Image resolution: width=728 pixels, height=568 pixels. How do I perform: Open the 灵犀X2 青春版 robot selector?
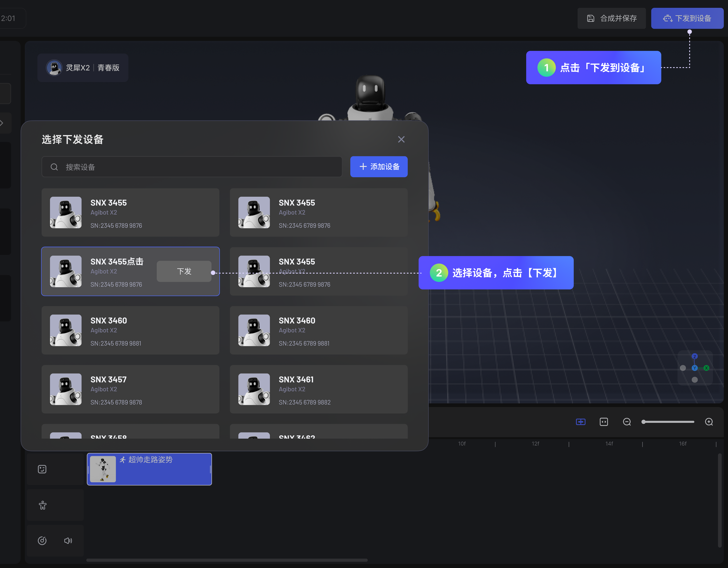coord(83,68)
